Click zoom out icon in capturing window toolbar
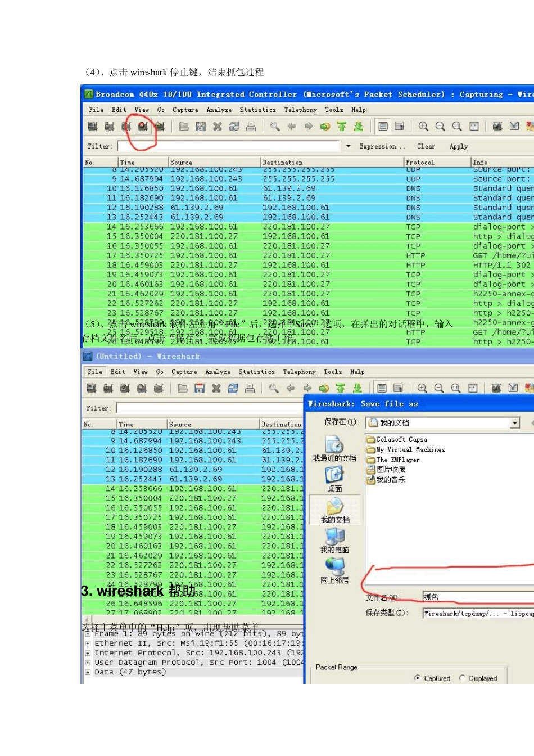534x756 pixels. tap(440, 127)
